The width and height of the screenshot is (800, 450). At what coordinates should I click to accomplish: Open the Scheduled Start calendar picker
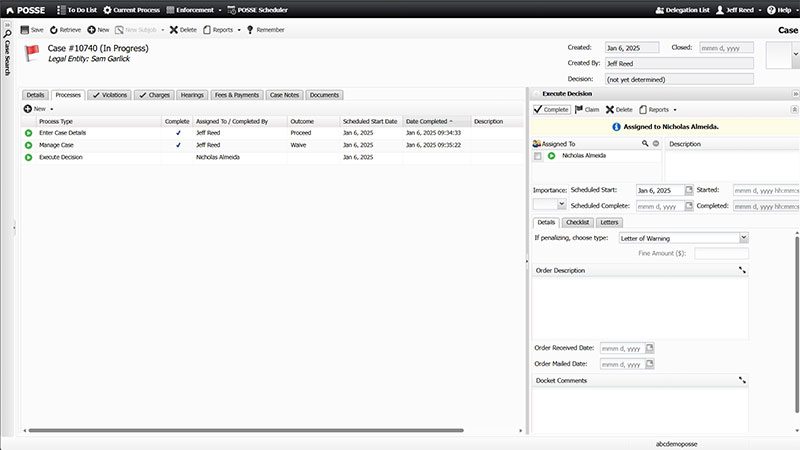coord(689,190)
